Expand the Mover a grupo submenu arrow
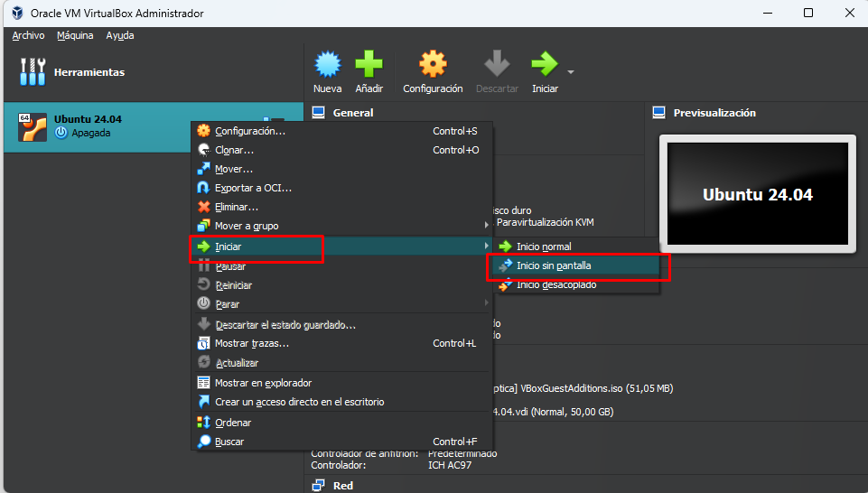This screenshot has height=493, width=868. pos(487,225)
